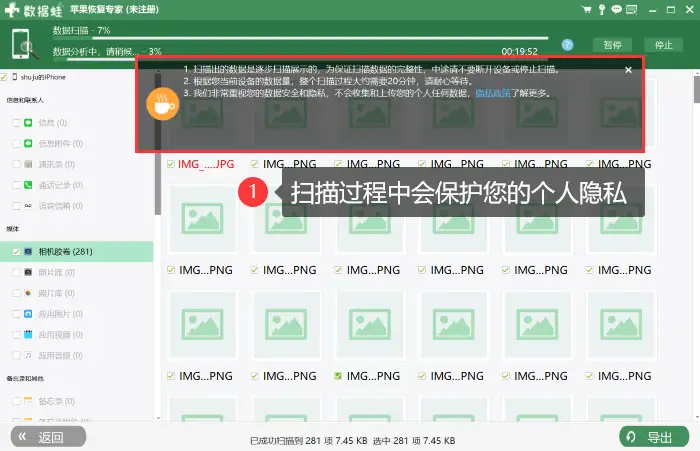Select the 语音信箱 (0) category row
The image size is (700, 451).
pos(76,206)
